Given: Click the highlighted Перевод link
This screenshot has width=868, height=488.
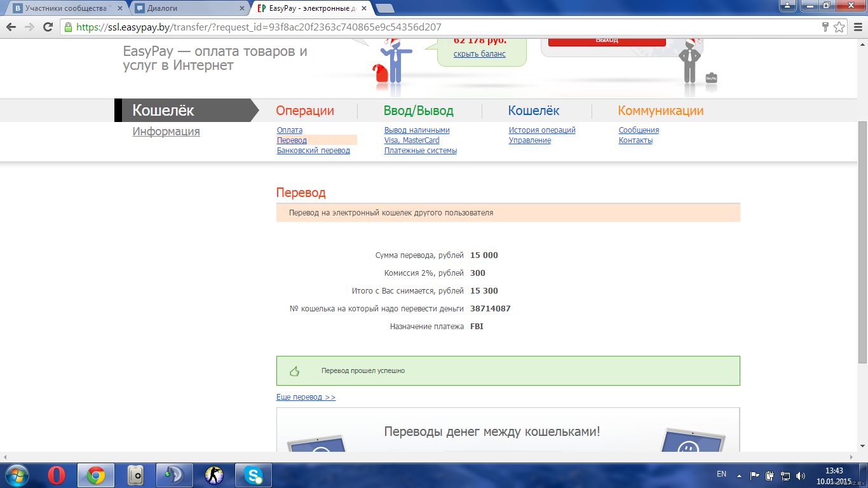Looking at the screenshot, I should pos(292,140).
